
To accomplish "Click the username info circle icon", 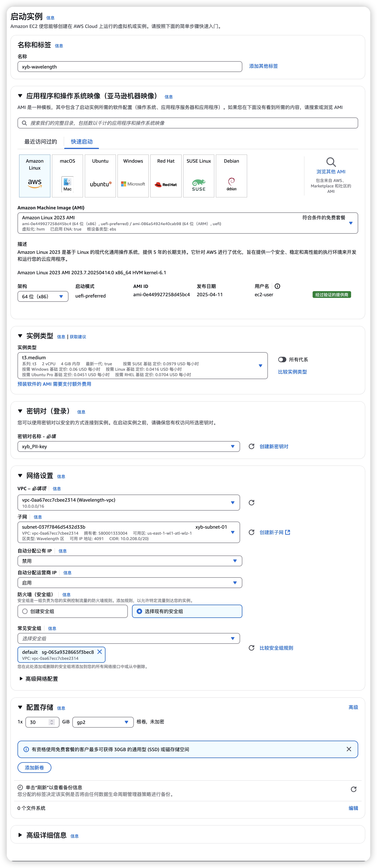I will tap(277, 286).
